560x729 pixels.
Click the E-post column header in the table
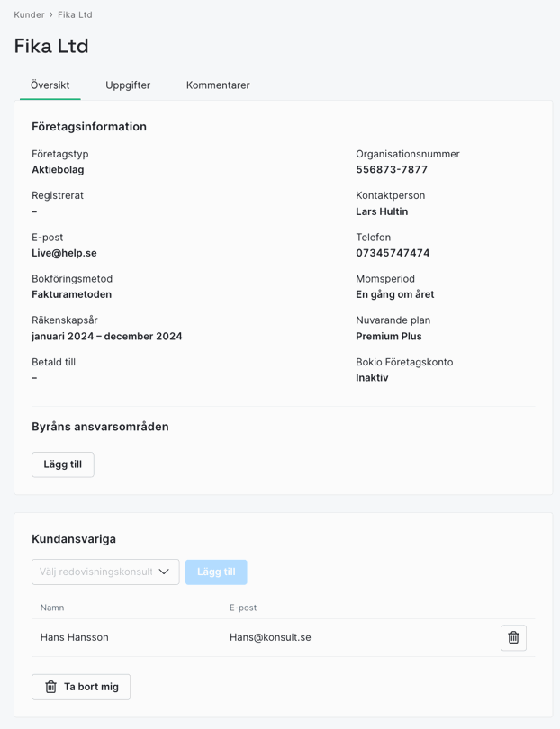pos(243,607)
